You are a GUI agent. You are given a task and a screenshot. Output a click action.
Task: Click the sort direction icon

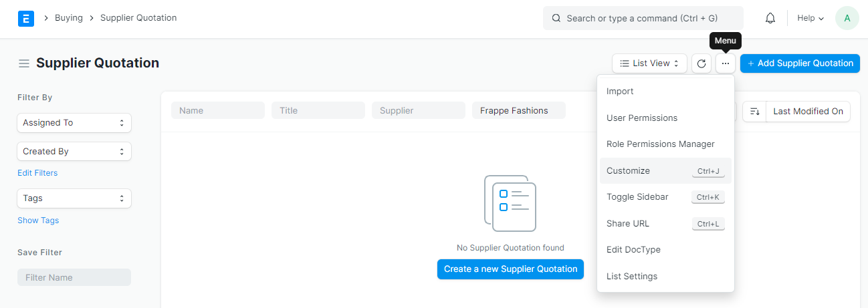point(754,112)
